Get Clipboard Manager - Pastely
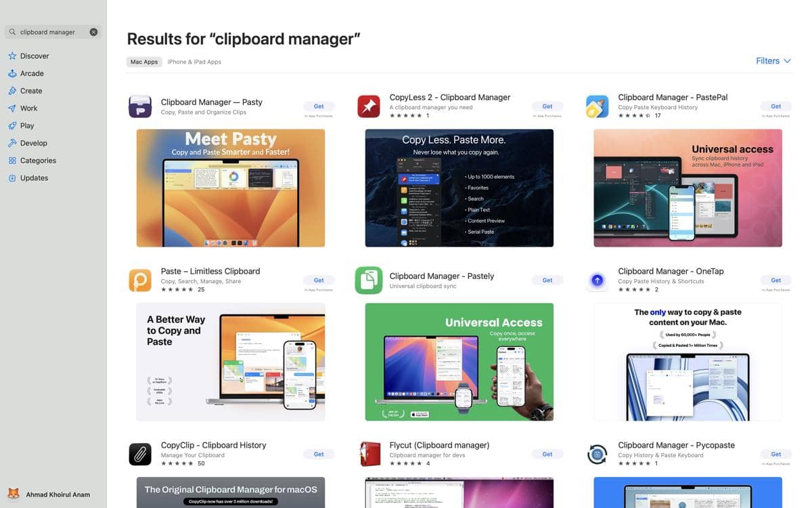This screenshot has width=812, height=508. click(547, 280)
